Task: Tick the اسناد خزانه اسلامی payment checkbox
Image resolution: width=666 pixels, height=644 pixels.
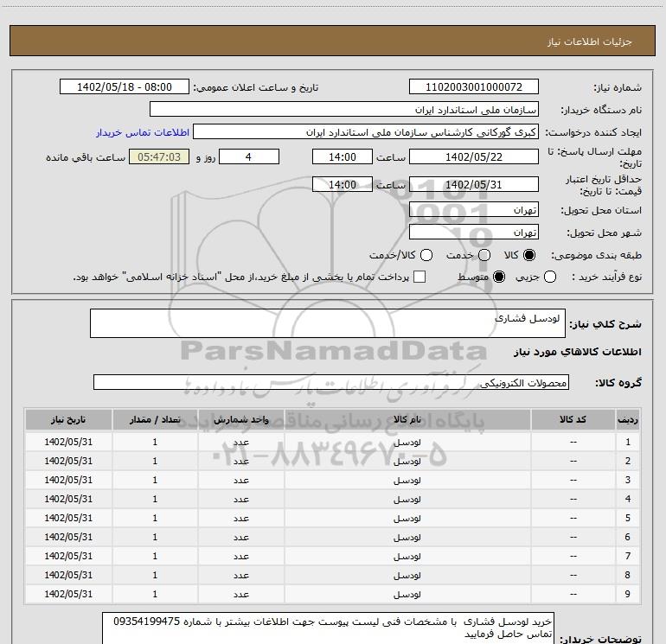Action: [419, 277]
